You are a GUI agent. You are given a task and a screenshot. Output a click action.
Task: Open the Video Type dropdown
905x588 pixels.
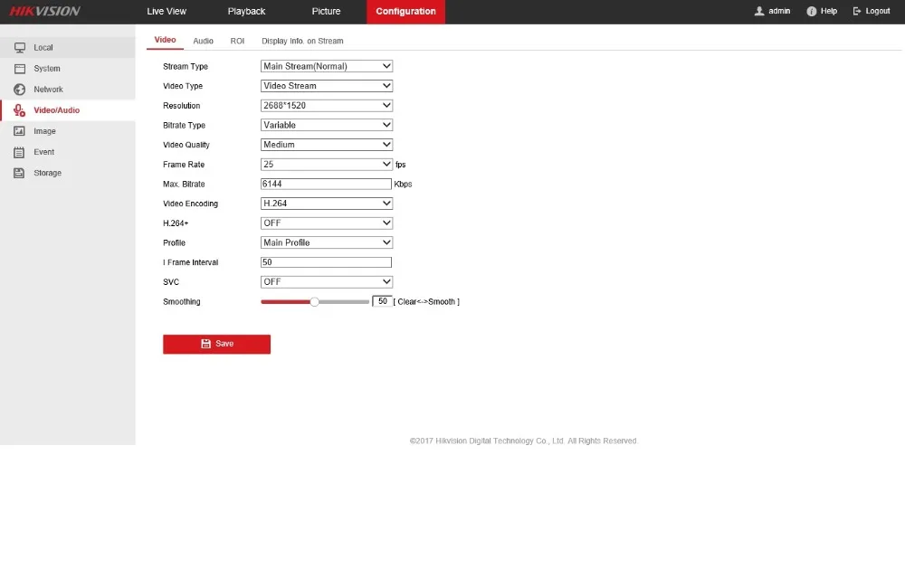pos(327,86)
